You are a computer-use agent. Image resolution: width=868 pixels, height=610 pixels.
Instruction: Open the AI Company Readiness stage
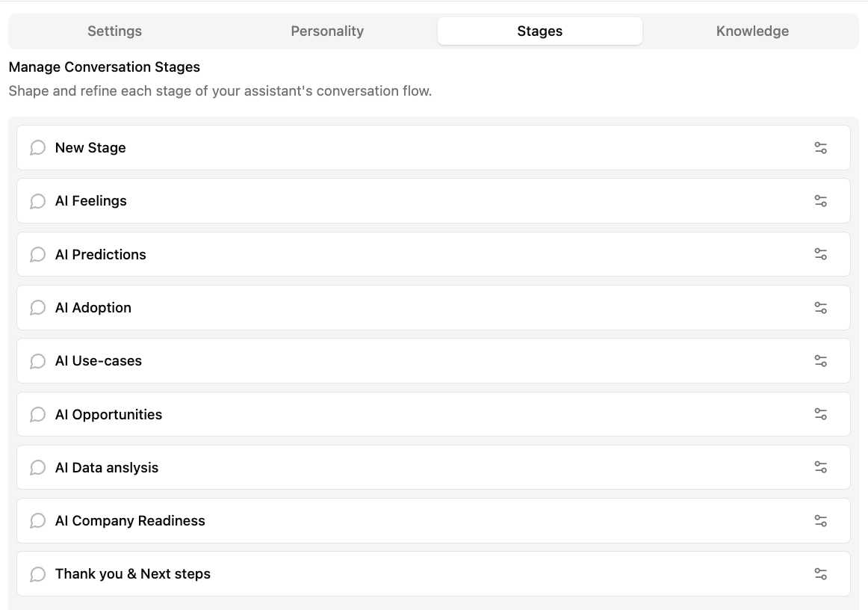[x=433, y=521]
